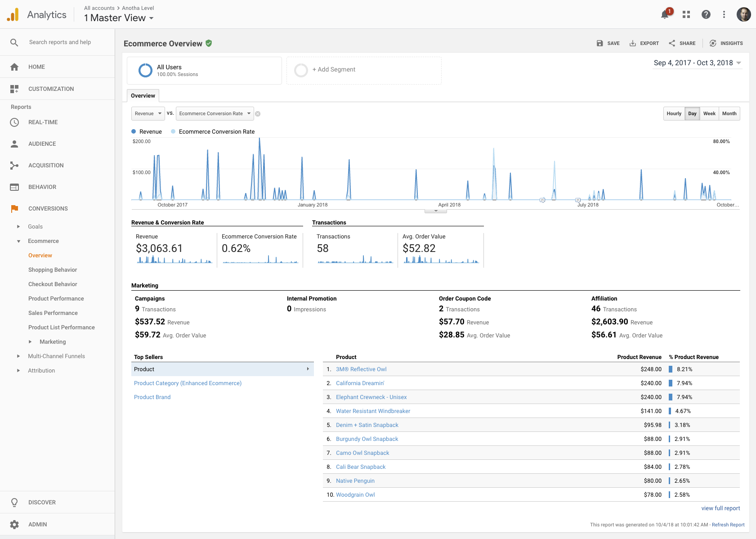Go to Product Performance report
The image size is (756, 539).
pyautogui.click(x=56, y=299)
